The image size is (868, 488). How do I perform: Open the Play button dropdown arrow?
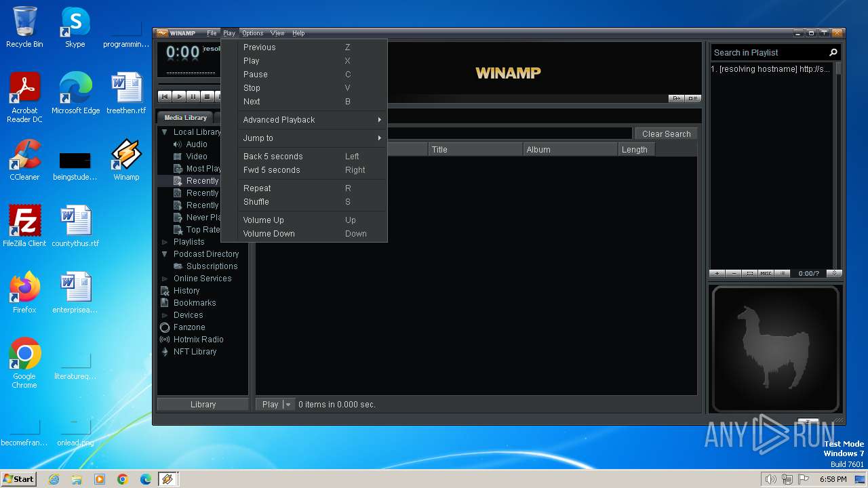tap(288, 405)
